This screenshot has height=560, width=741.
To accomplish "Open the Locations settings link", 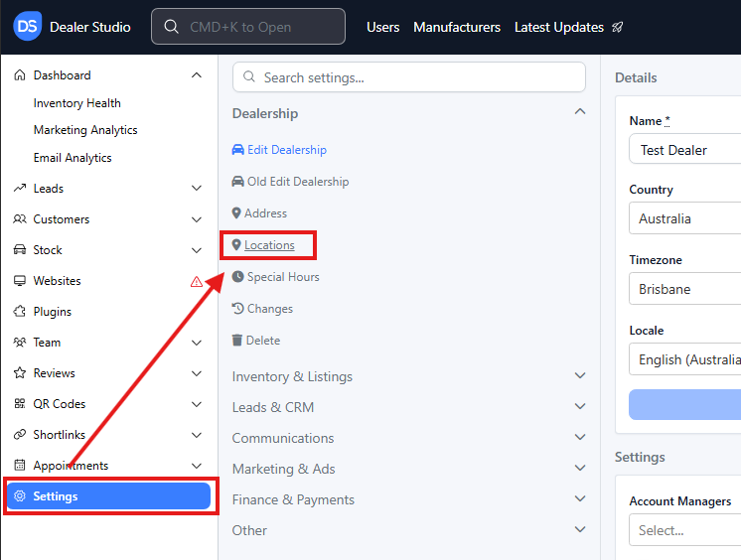I will tap(269, 245).
